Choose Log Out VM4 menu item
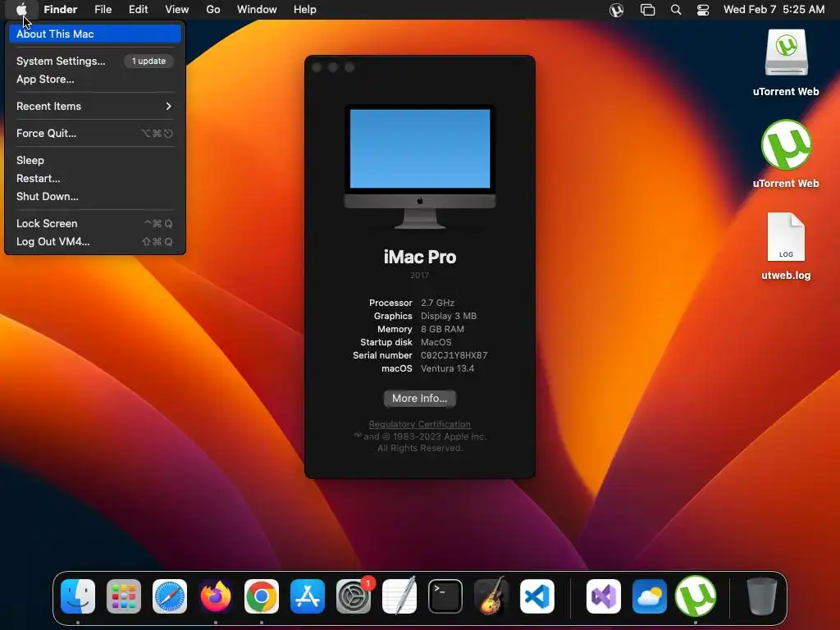 [x=95, y=242]
